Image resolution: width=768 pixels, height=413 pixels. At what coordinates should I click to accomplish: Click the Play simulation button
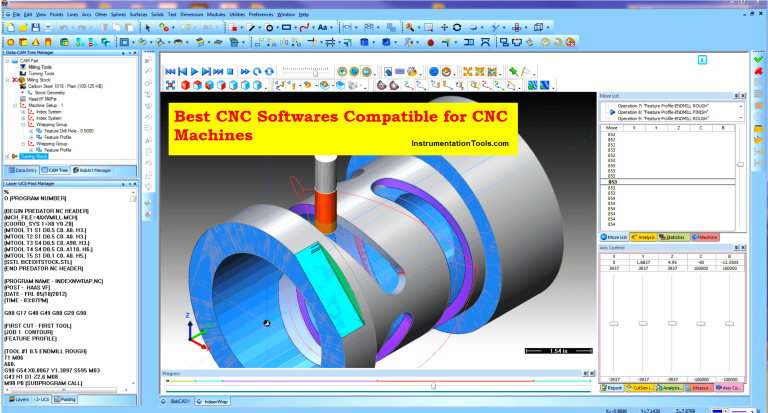pos(196,72)
